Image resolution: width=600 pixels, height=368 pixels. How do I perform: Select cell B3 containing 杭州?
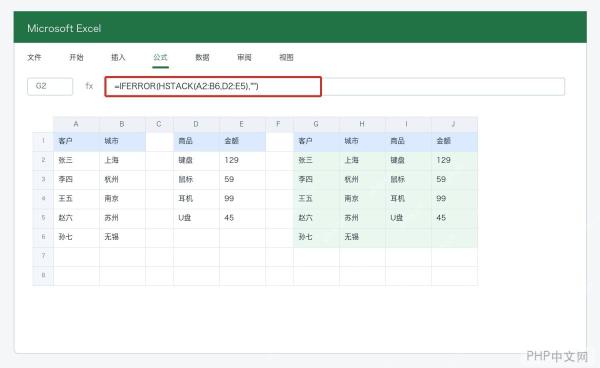(x=122, y=179)
